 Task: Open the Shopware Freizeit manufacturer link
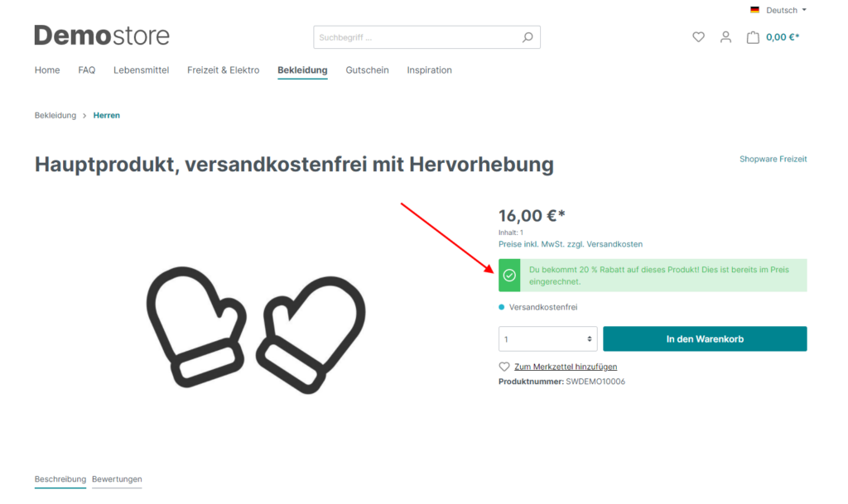pyautogui.click(x=773, y=159)
